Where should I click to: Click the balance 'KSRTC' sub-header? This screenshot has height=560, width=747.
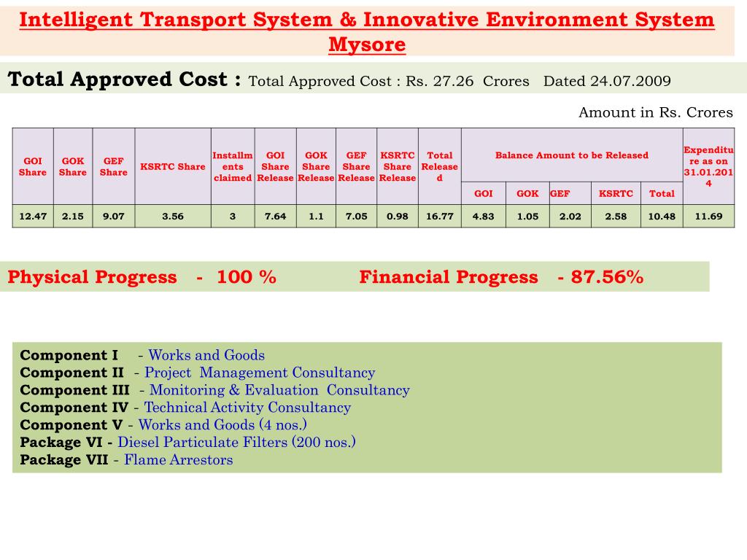[616, 194]
